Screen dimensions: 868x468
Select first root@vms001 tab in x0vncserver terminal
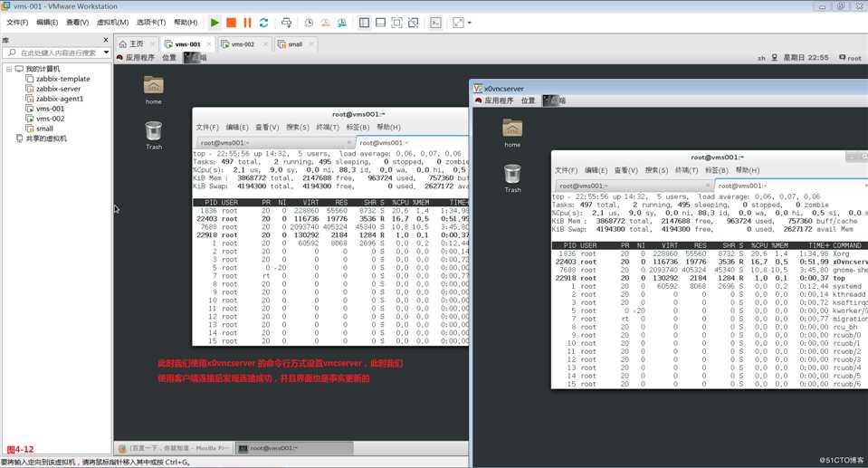(634, 186)
